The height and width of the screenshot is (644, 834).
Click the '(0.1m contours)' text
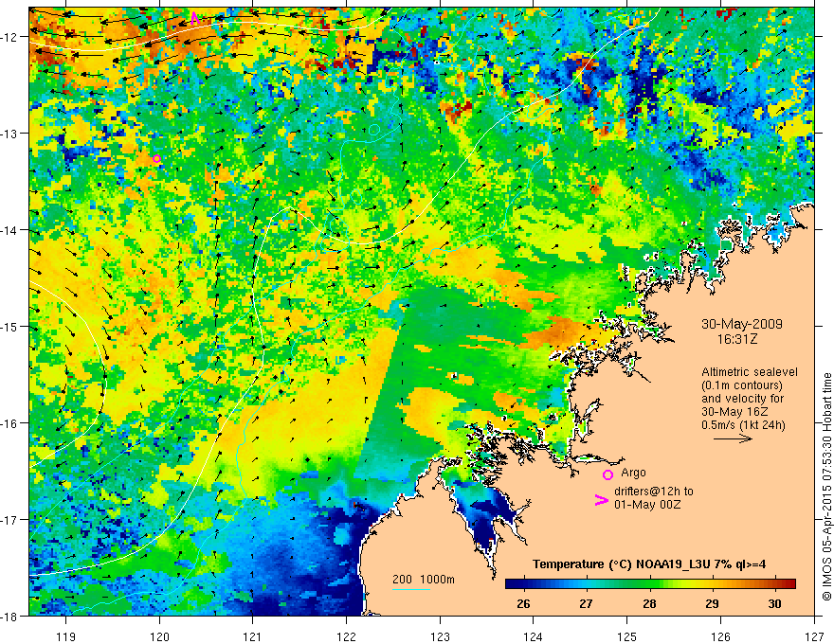741,385
